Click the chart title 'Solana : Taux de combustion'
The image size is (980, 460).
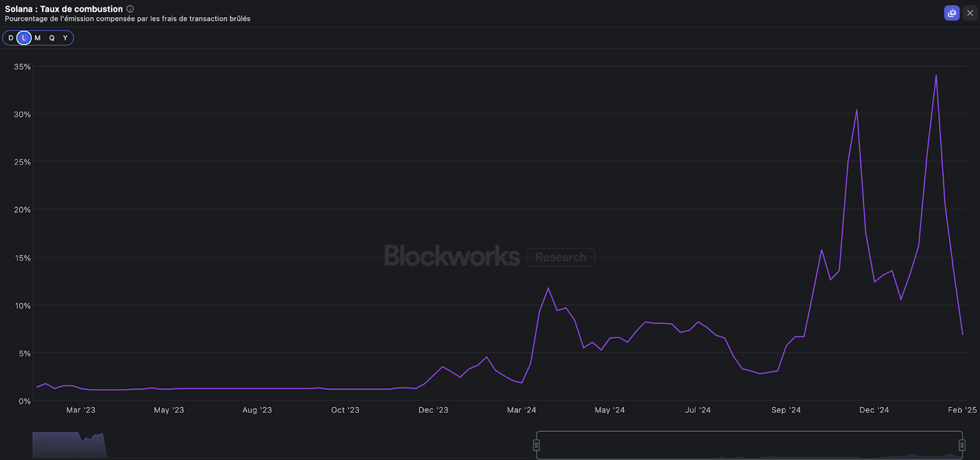64,9
